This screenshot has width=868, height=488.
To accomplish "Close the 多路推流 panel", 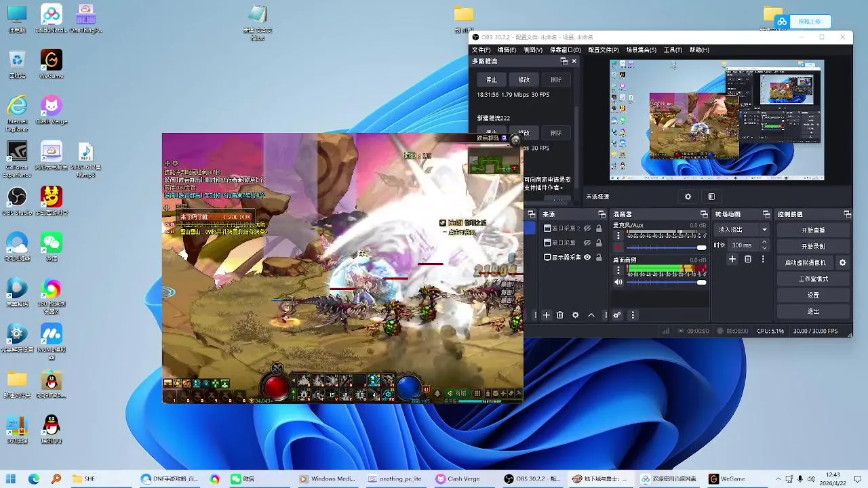I will [574, 61].
